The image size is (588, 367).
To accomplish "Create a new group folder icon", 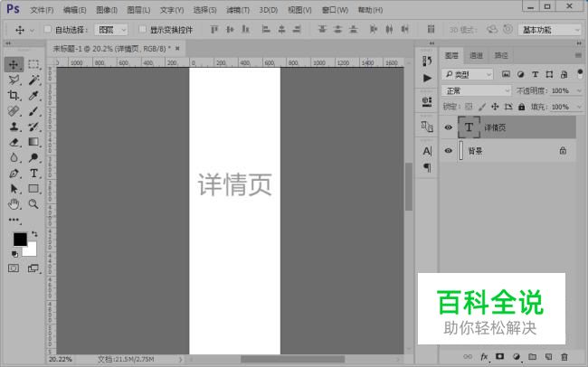I will tap(532, 357).
